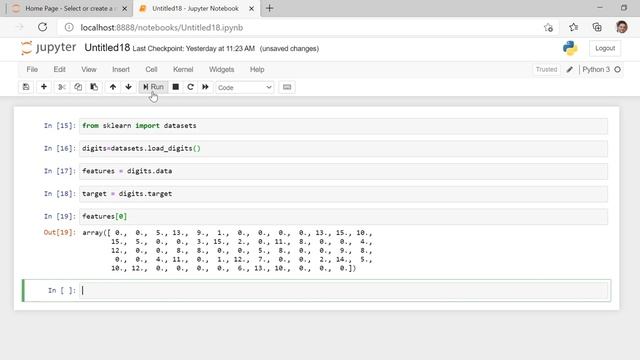Screen dimensions: 640x360
Task: Move selected cell down with the arrow icon
Action: 129,87
